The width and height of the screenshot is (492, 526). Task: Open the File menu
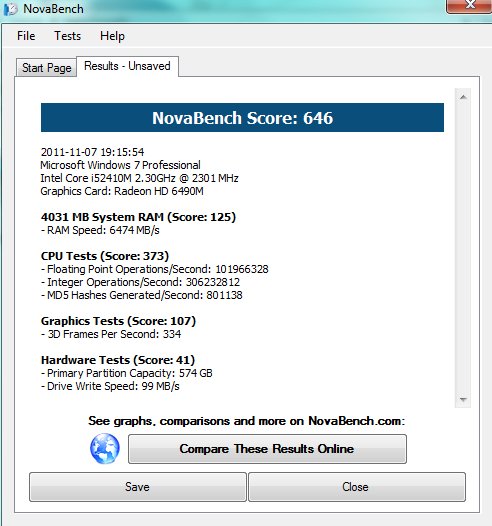click(x=26, y=36)
